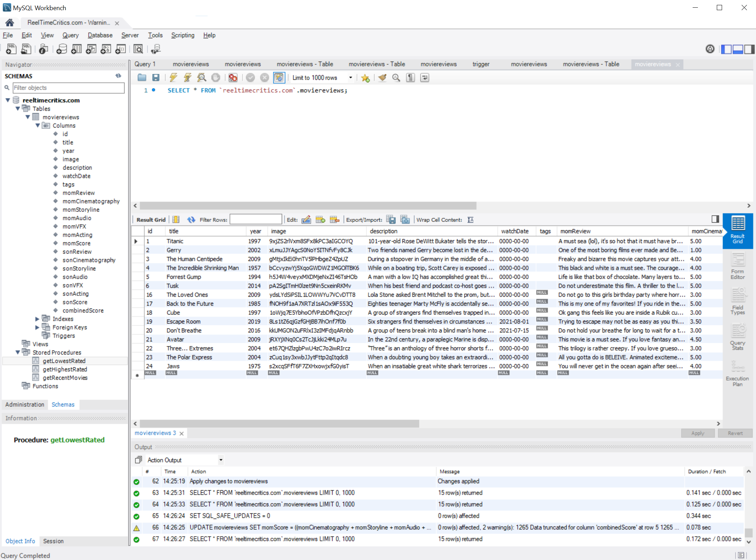Delete selected rows icon
This screenshot has height=560, width=756.
tap(335, 220)
